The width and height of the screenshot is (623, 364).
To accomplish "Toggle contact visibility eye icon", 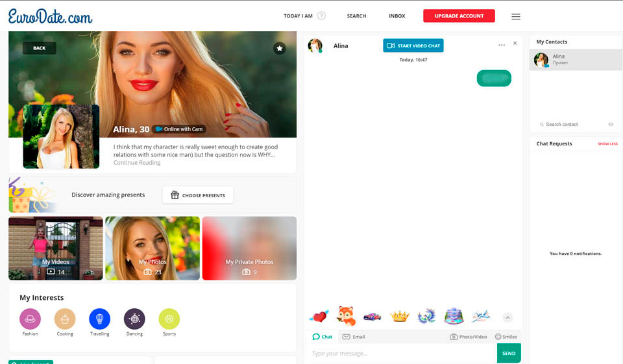I will pos(611,125).
